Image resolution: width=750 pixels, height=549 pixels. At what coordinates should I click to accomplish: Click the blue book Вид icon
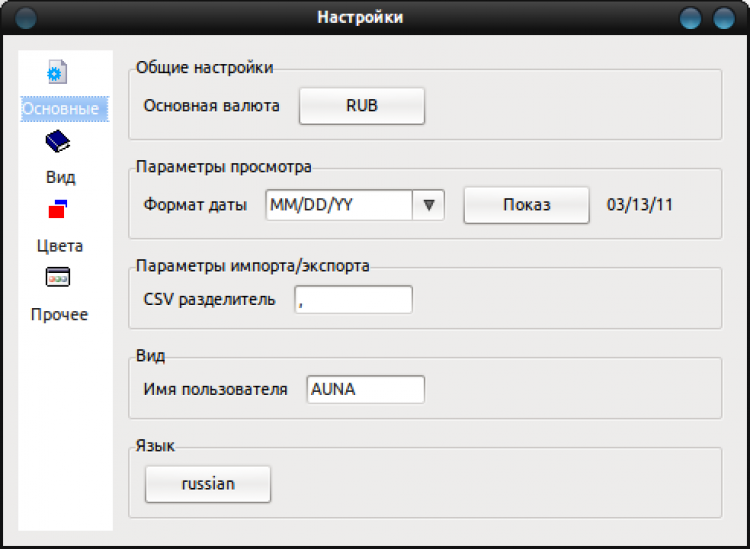58,142
